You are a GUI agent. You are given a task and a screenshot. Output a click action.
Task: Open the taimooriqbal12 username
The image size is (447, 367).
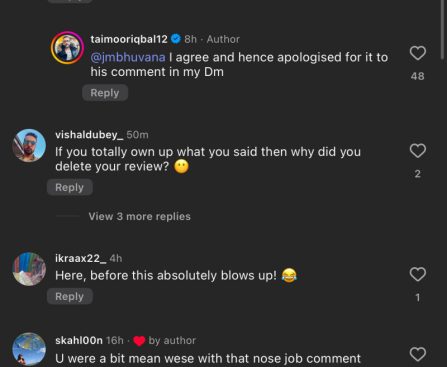[129, 39]
